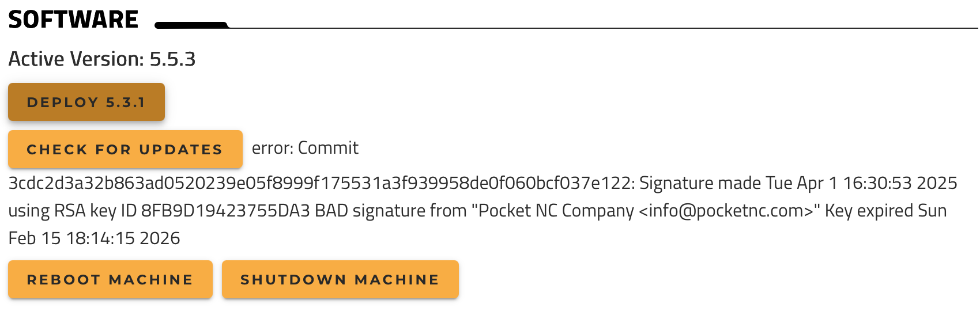Select the Active Version label
Image resolution: width=980 pixels, height=319 pixels.
point(76,59)
